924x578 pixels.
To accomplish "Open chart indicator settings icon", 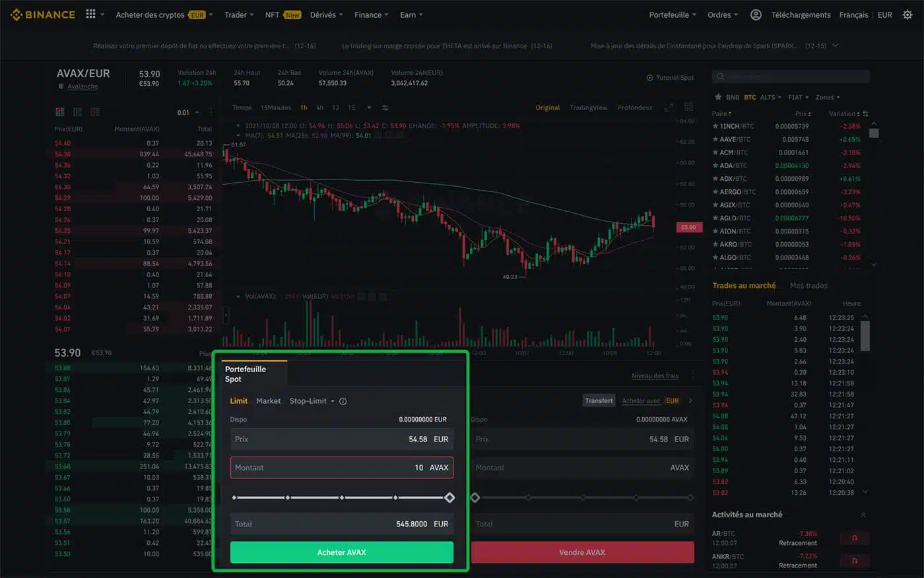I will (385, 108).
